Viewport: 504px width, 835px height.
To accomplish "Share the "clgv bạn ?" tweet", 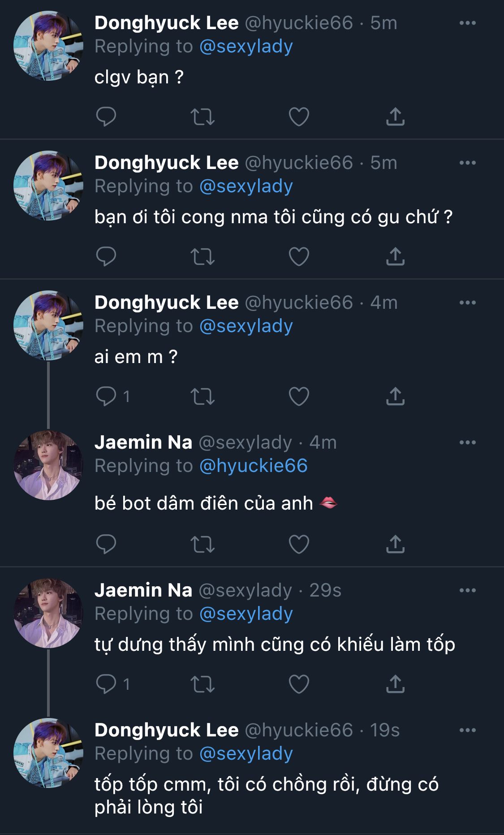I will 395,117.
